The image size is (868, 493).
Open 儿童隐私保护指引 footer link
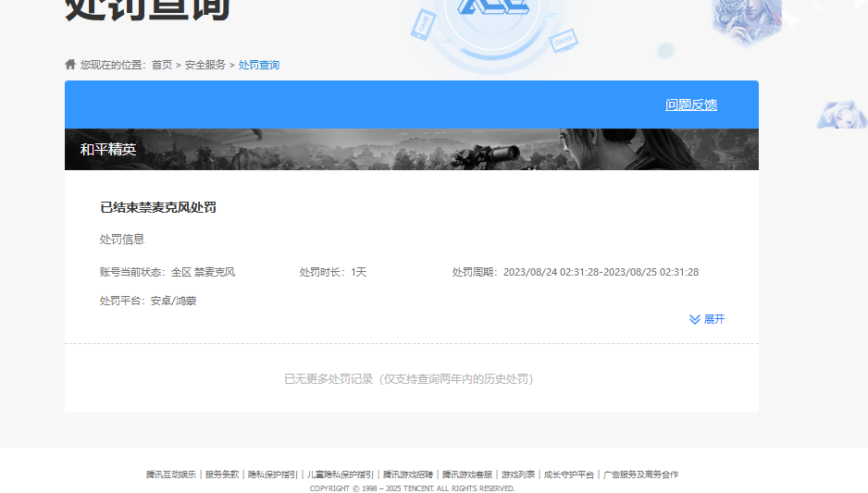click(341, 475)
